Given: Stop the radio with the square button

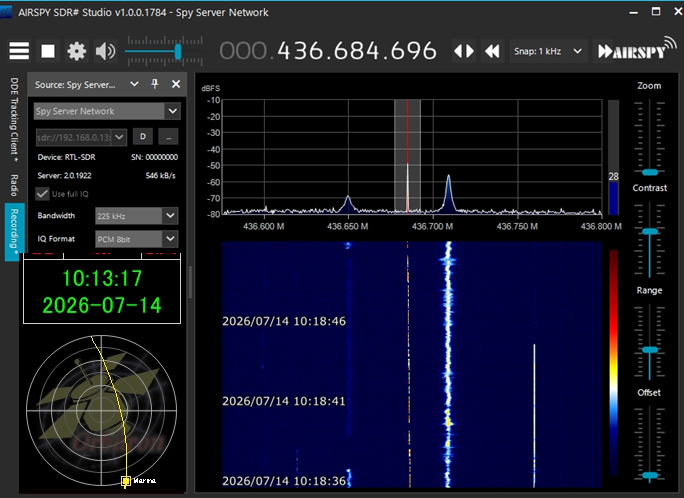Looking at the screenshot, I should tap(48, 51).
